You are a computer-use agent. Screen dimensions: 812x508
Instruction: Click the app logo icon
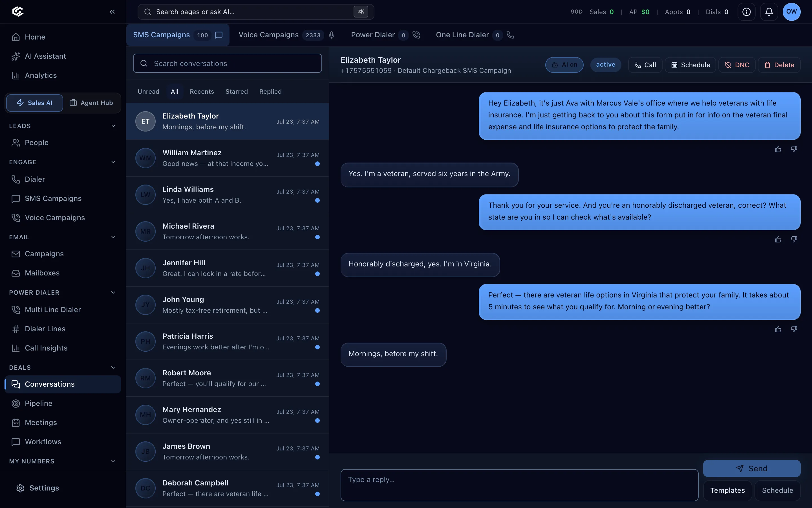point(18,12)
